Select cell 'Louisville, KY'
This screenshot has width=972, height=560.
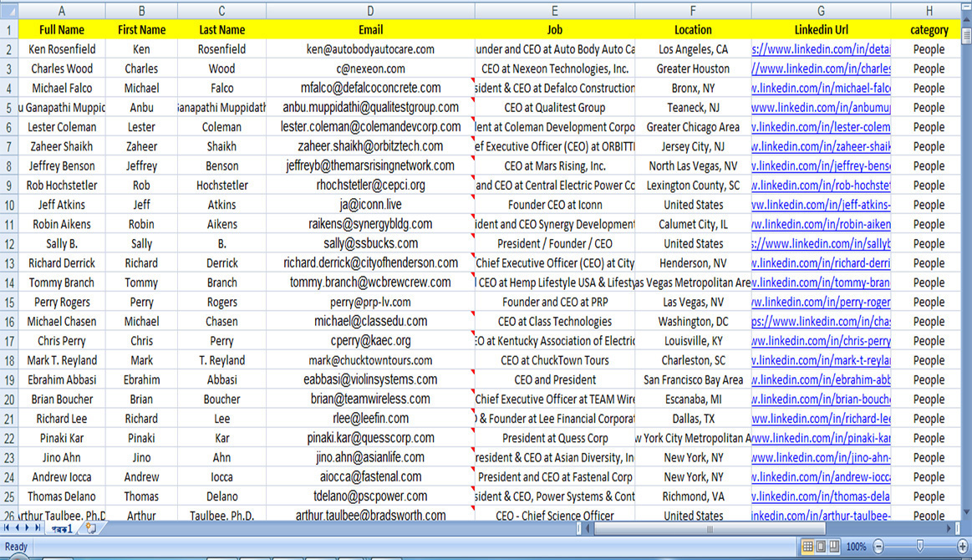click(692, 340)
